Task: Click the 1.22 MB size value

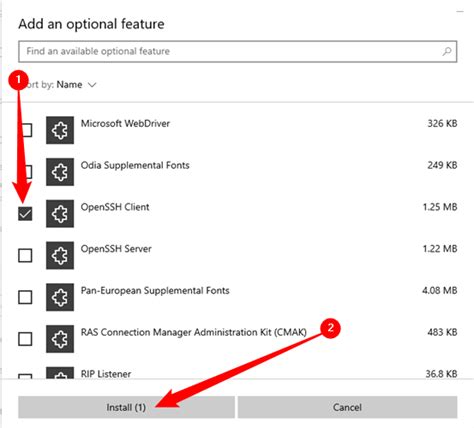Action: click(x=440, y=249)
